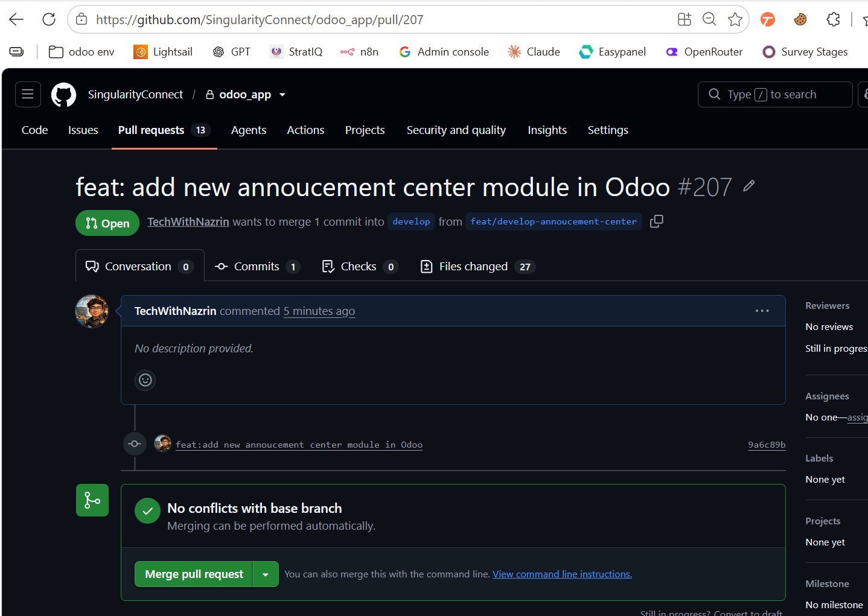Add an emoji reaction to the comment

click(145, 380)
